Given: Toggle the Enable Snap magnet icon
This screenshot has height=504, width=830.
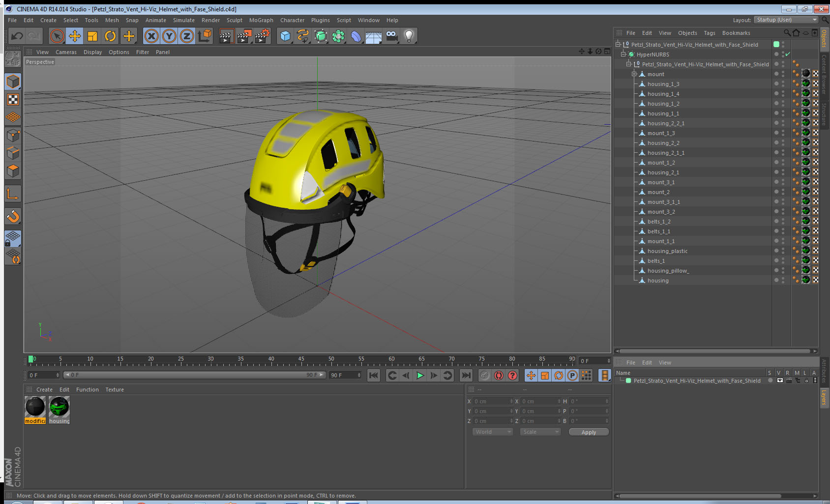Looking at the screenshot, I should (13, 216).
